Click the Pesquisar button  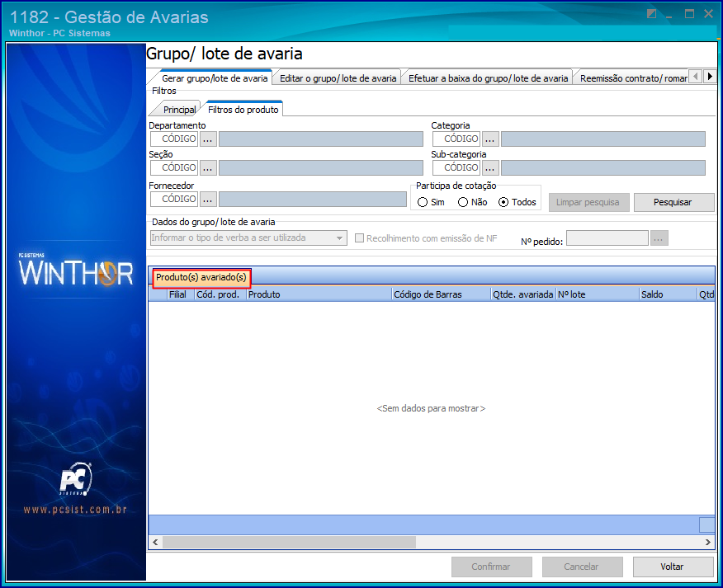tap(673, 202)
